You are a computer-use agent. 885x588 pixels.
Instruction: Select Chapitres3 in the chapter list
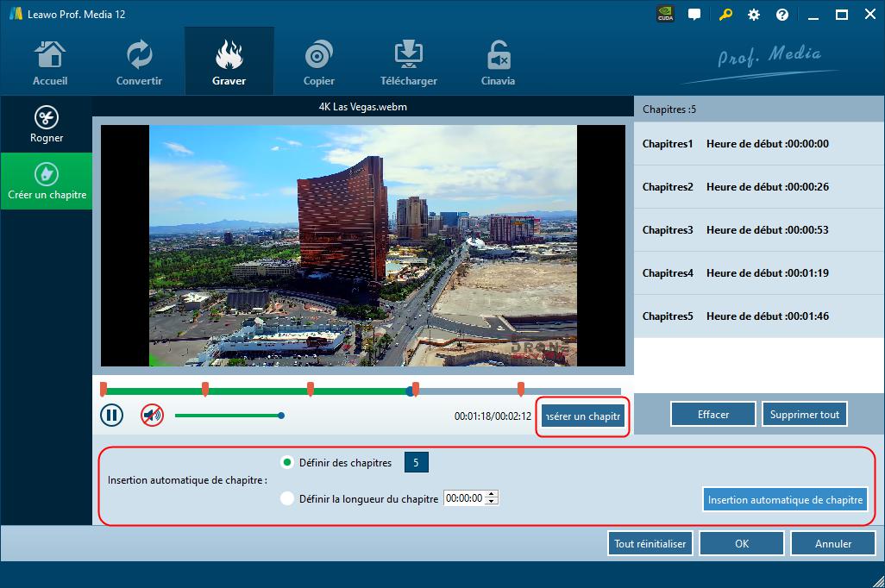pyautogui.click(x=736, y=230)
